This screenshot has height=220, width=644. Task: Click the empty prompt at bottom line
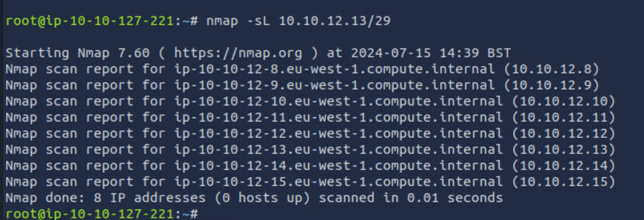(x=102, y=214)
